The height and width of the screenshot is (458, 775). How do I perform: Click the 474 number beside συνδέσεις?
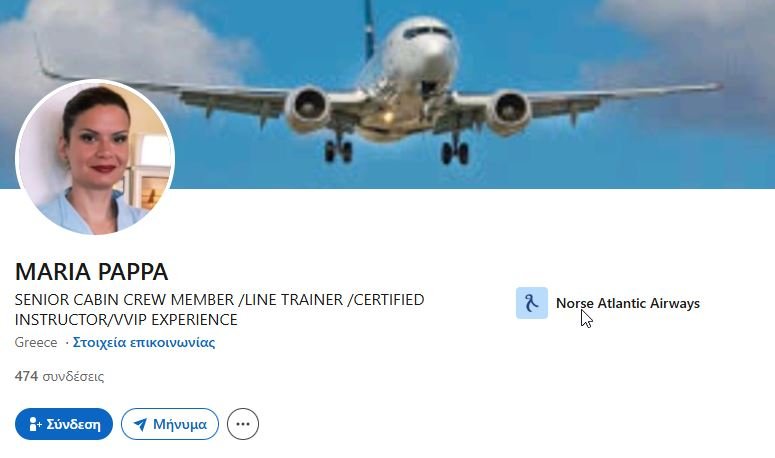coord(26,376)
